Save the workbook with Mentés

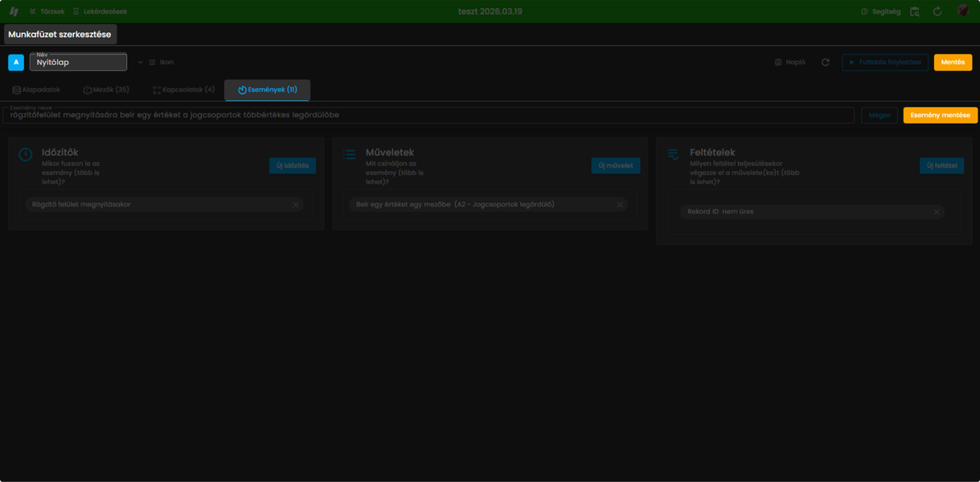953,62
